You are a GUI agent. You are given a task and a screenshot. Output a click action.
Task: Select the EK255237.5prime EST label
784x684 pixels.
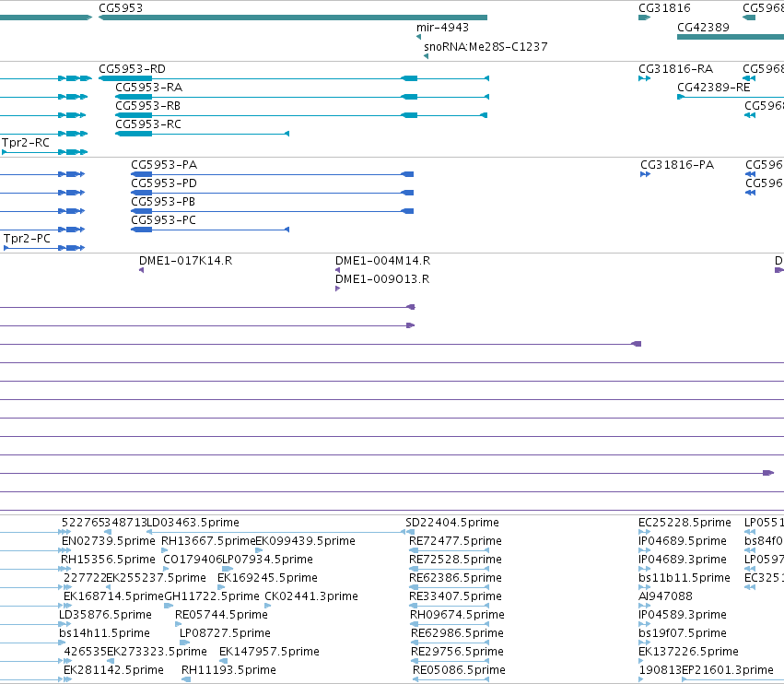[x=156, y=578]
